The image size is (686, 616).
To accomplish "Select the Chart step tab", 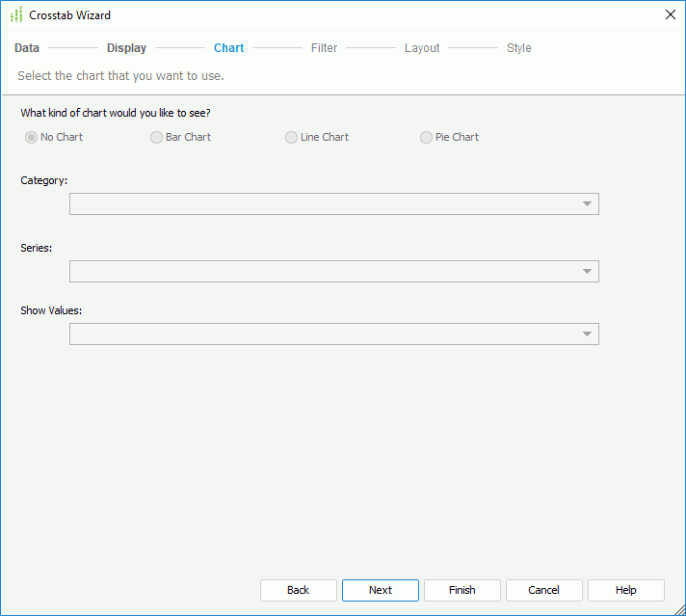I will click(228, 48).
